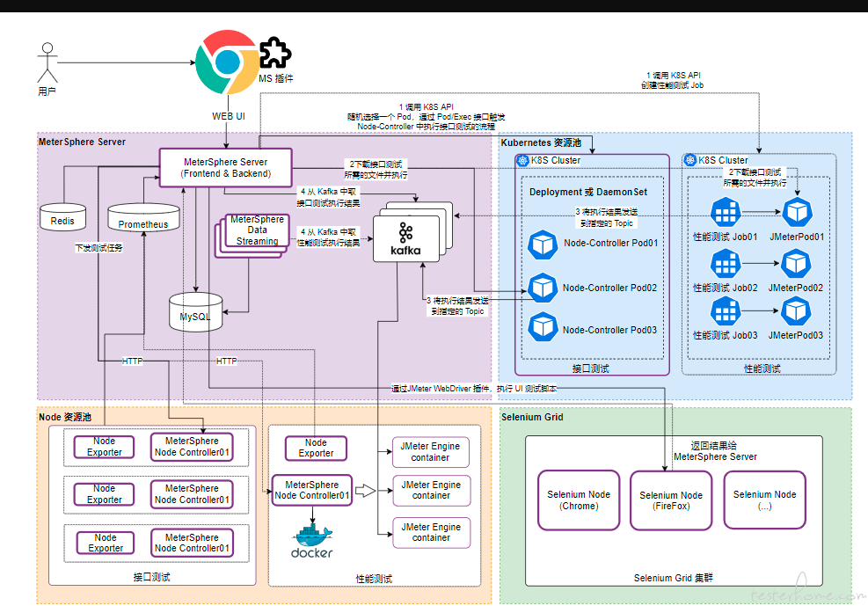Click the '用户' label under stick figure
This screenshot has height=613, width=868.
pos(47,91)
